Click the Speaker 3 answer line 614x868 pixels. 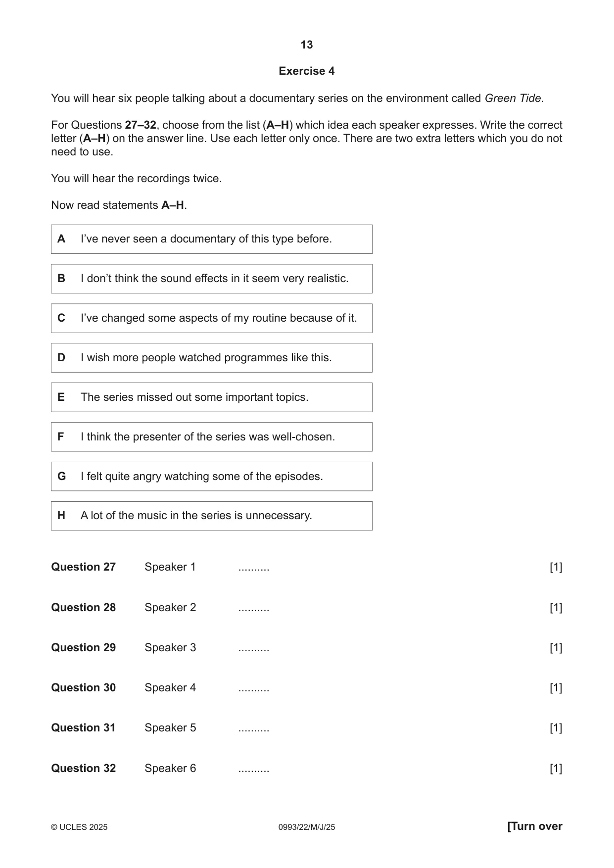click(x=254, y=648)
